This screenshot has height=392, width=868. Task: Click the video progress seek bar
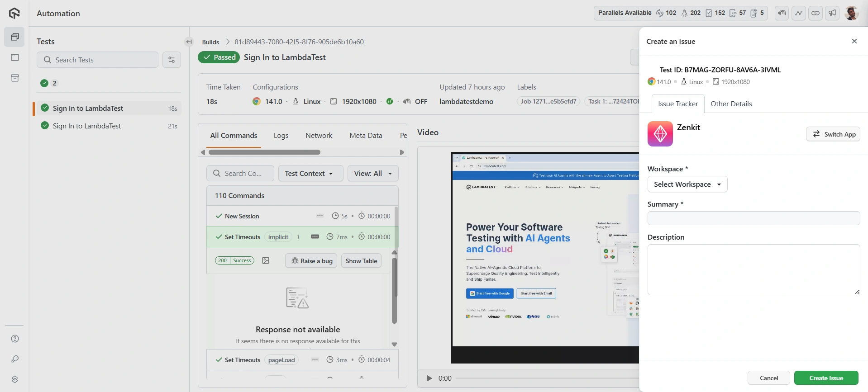[x=543, y=378]
